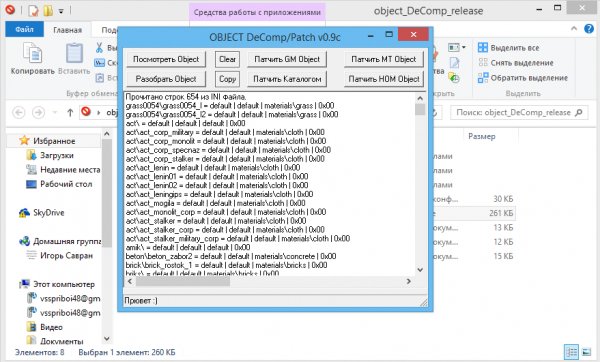Click the Копировать icon in Explorer ribbon
Viewport: 600px width, 362px height.
coord(33,59)
